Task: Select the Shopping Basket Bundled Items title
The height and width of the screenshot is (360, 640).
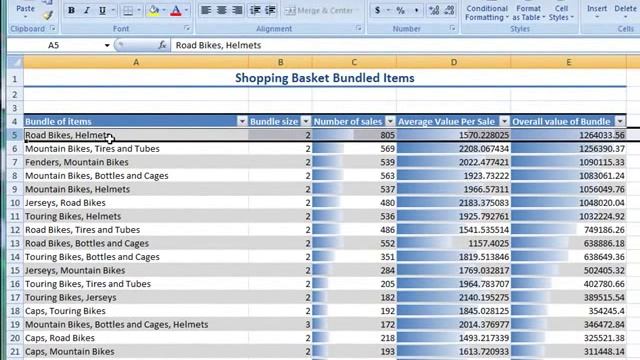Action: point(325,78)
